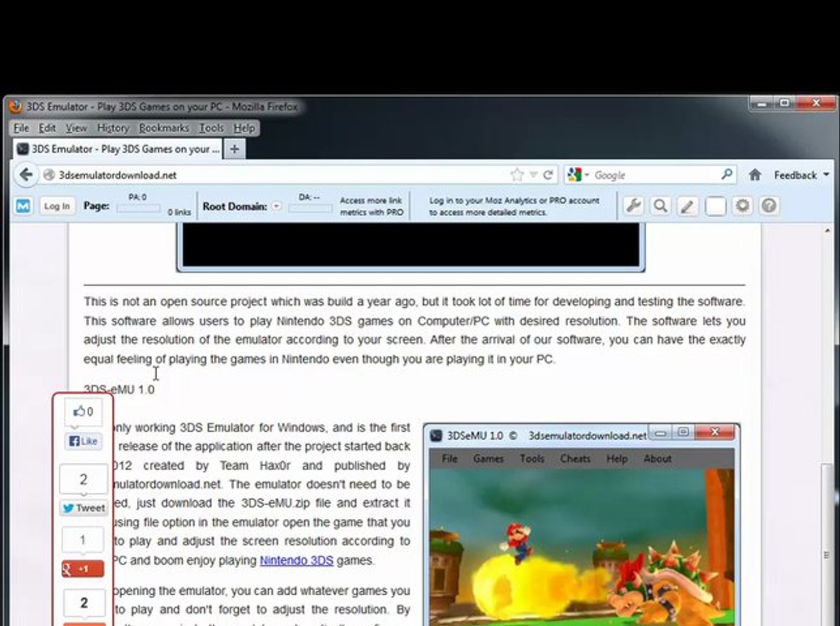Select the MozBar pencil highlight icon
This screenshot has width=840, height=626.
(x=688, y=206)
